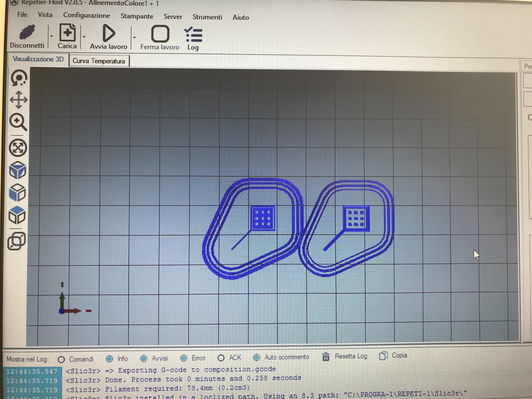Select the rotate view tool
Image resolution: width=532 pixels, height=399 pixels.
click(19, 78)
